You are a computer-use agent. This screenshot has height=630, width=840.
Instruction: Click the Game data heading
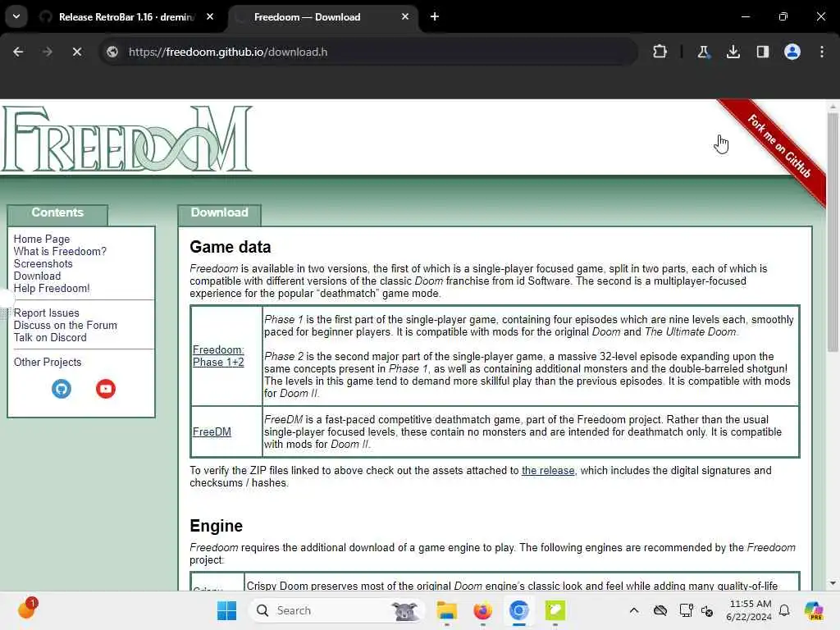[231, 247]
